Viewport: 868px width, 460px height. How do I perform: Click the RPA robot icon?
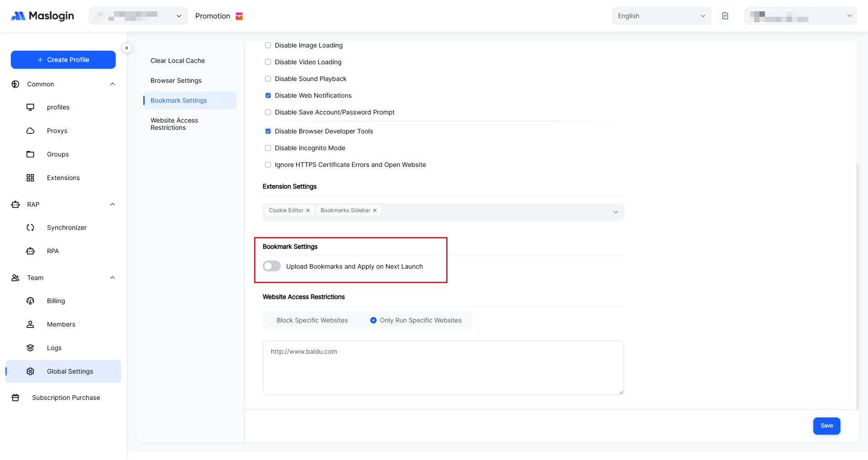pos(30,251)
